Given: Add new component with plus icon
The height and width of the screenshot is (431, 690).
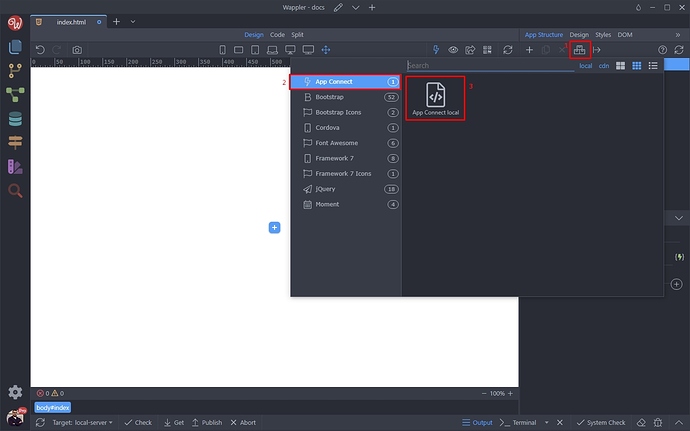Looking at the screenshot, I should (x=529, y=50).
